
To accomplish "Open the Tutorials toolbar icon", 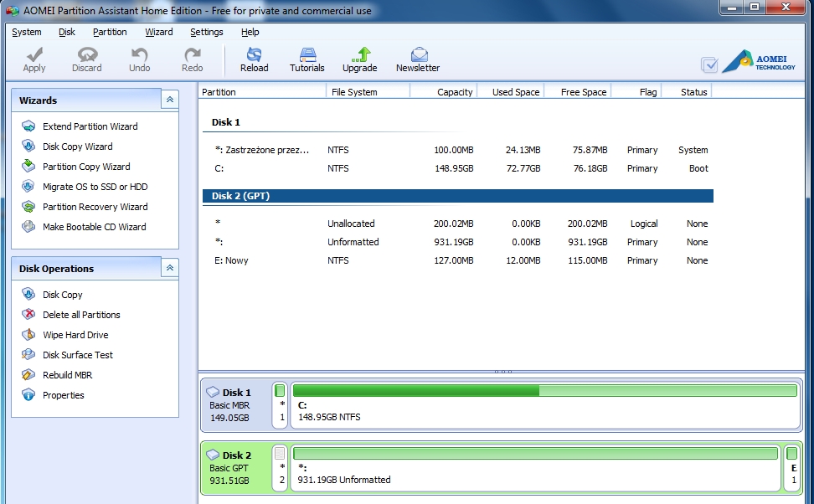I will coord(307,54).
